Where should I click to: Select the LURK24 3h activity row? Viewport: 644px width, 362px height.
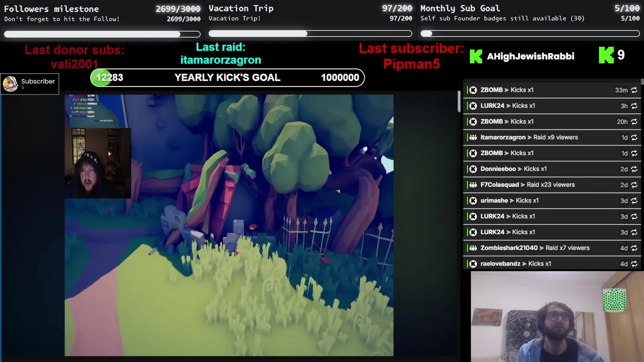coord(552,106)
